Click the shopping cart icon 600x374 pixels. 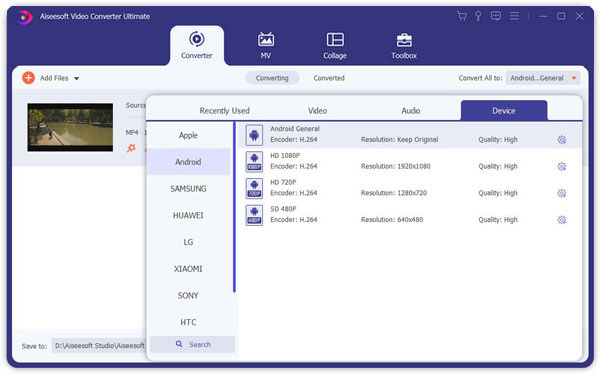click(x=462, y=16)
